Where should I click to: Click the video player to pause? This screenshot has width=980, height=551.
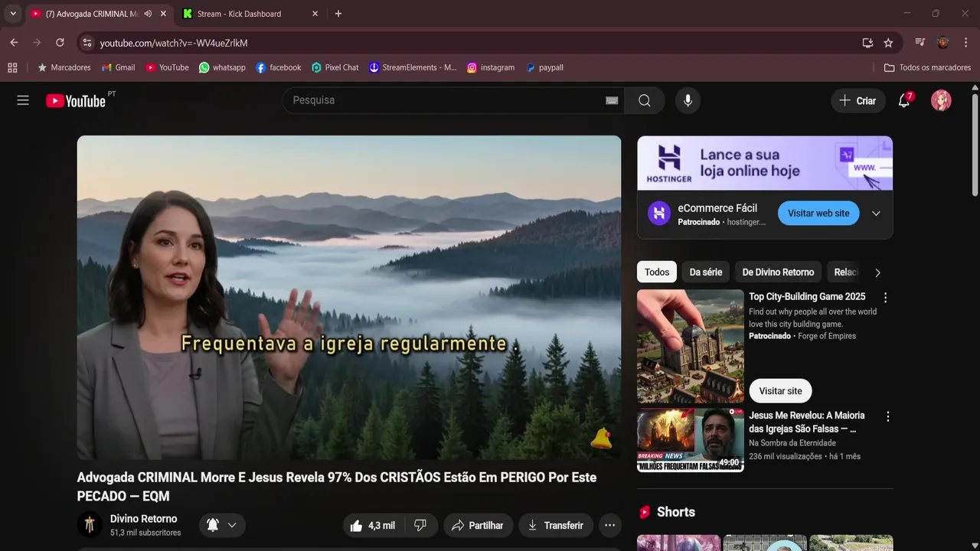[x=349, y=298]
